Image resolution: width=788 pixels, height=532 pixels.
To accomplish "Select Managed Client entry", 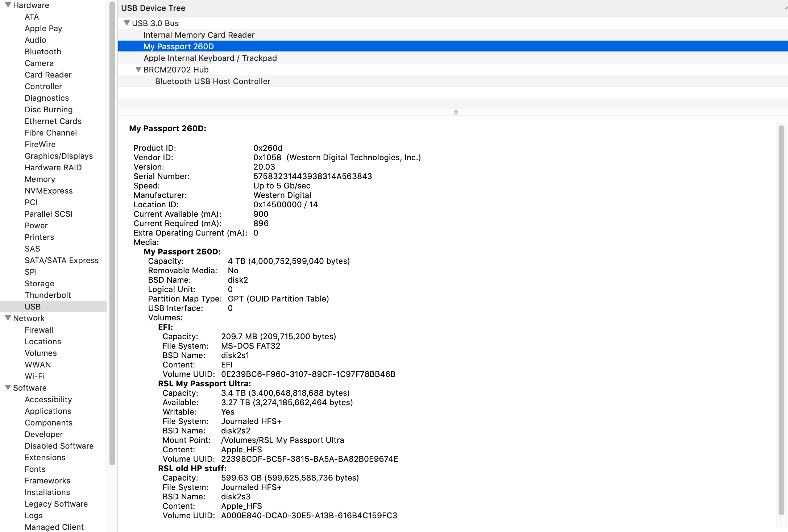I will (x=54, y=527).
